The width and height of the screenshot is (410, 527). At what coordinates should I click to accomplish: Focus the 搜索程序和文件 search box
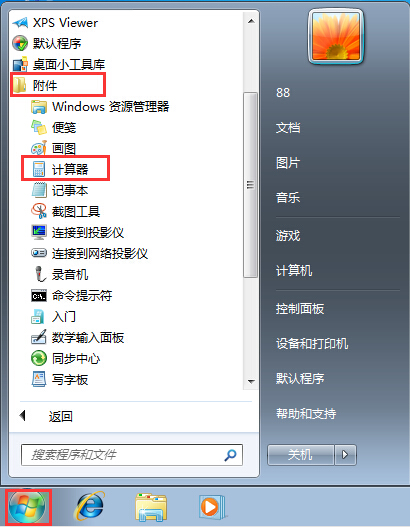pos(132,455)
